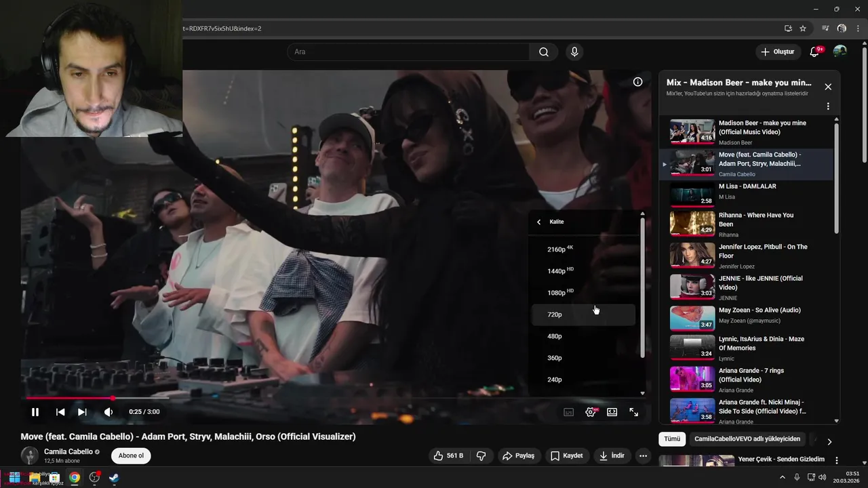Switch to theater mode view
868x488 pixels.
pos(612,412)
